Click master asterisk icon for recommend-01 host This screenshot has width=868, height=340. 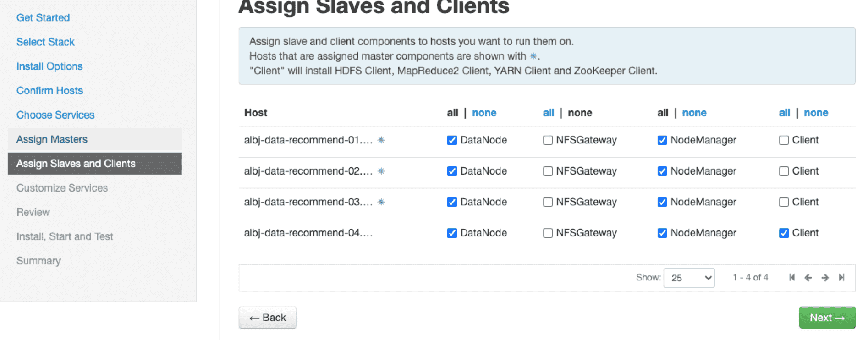(x=381, y=140)
